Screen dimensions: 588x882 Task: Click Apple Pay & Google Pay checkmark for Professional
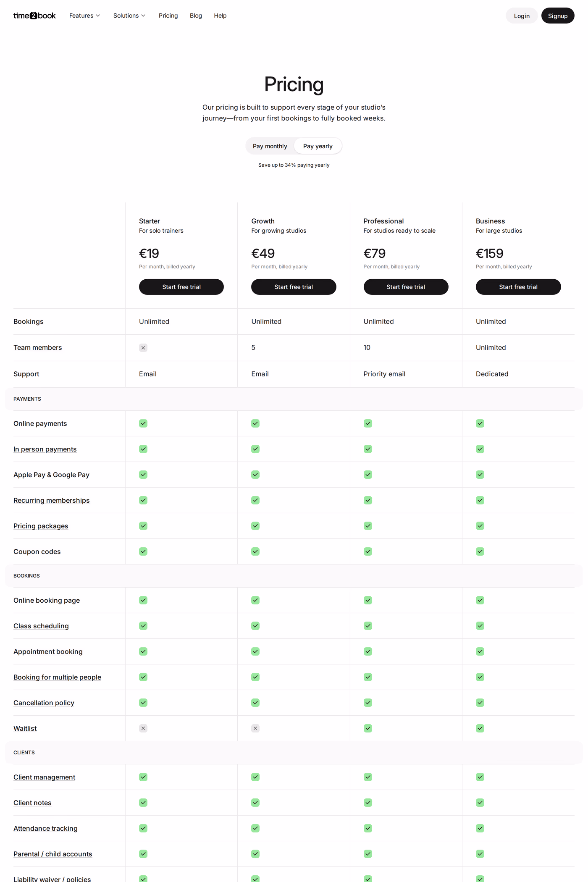pyautogui.click(x=368, y=475)
